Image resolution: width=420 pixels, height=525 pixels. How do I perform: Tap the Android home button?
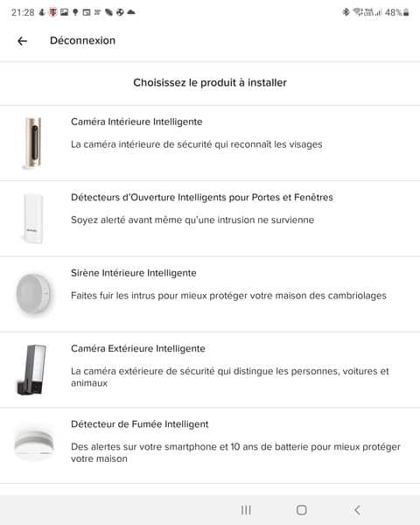coord(301,510)
